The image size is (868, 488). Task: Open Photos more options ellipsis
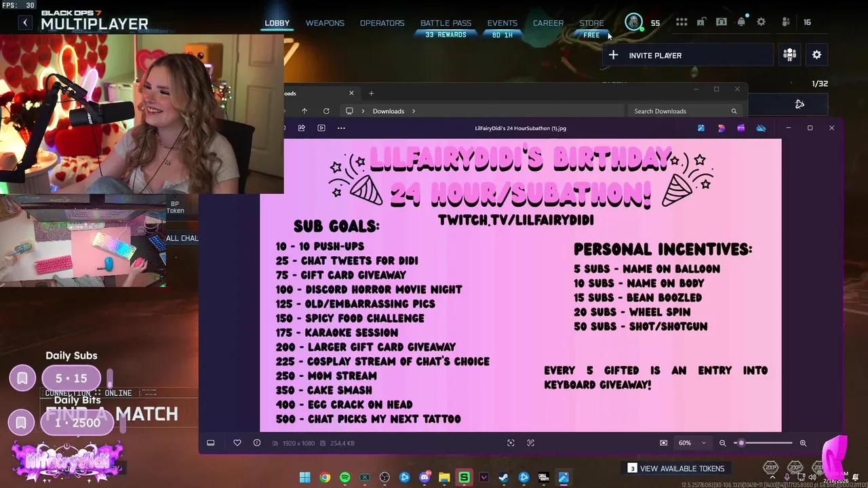341,128
